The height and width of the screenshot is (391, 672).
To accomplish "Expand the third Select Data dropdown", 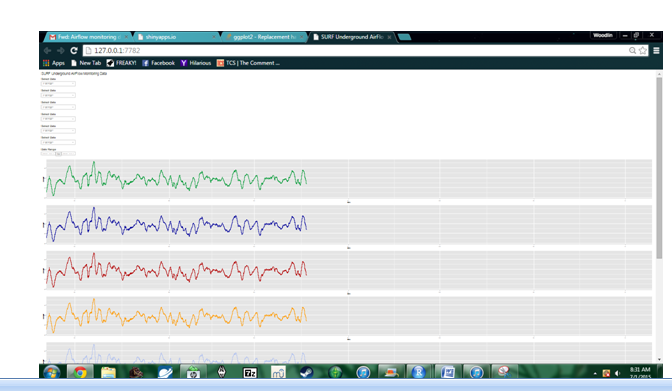I will click(x=58, y=107).
